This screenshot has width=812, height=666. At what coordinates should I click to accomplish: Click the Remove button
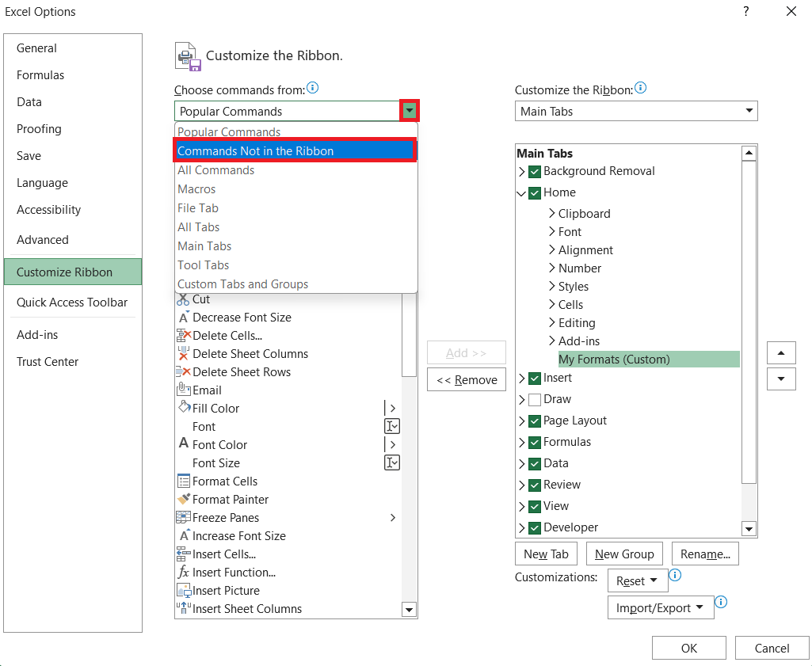466,380
